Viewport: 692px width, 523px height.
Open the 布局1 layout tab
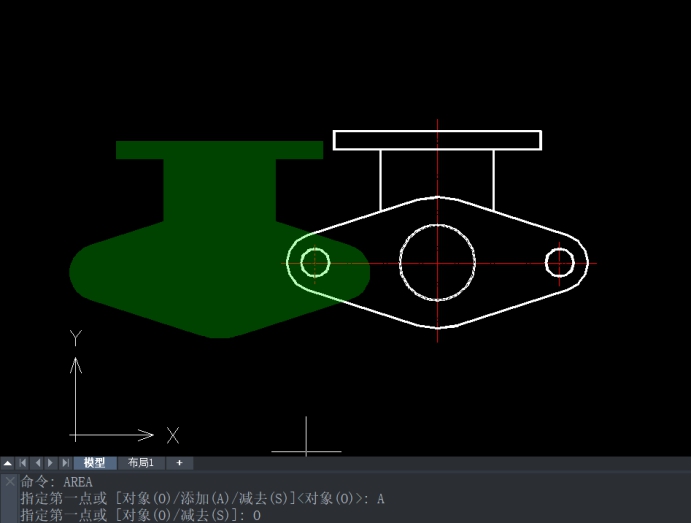[141, 463]
